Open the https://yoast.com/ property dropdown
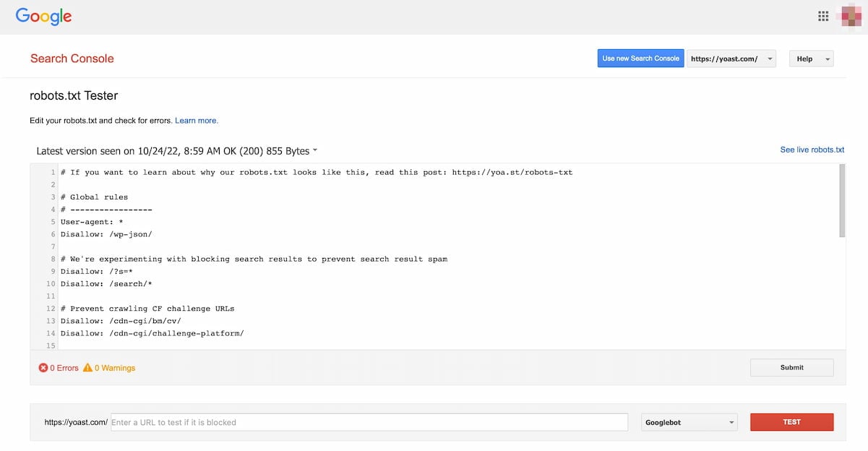868x451 pixels. point(731,59)
